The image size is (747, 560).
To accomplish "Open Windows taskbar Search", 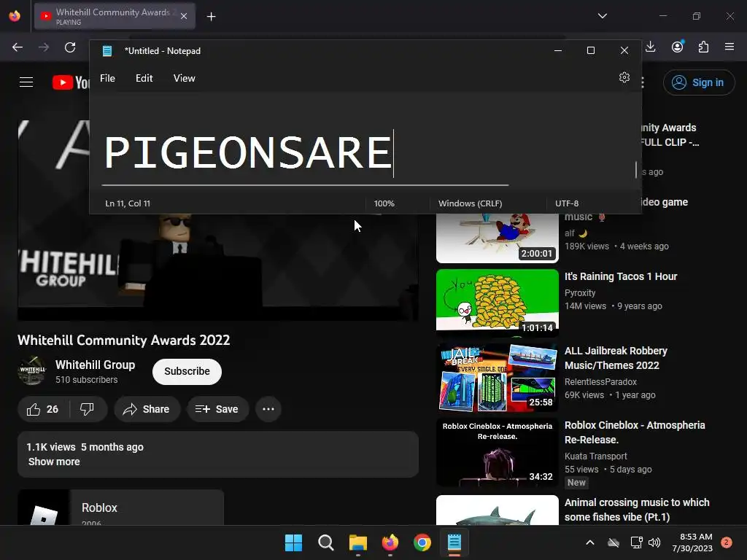I will tap(326, 542).
